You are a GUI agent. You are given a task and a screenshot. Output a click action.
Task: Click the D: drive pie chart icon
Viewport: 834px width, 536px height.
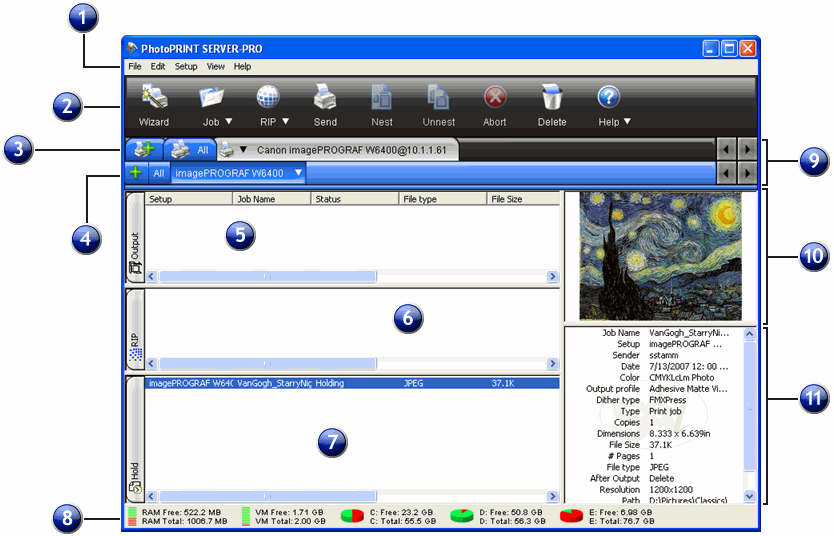[x=462, y=516]
